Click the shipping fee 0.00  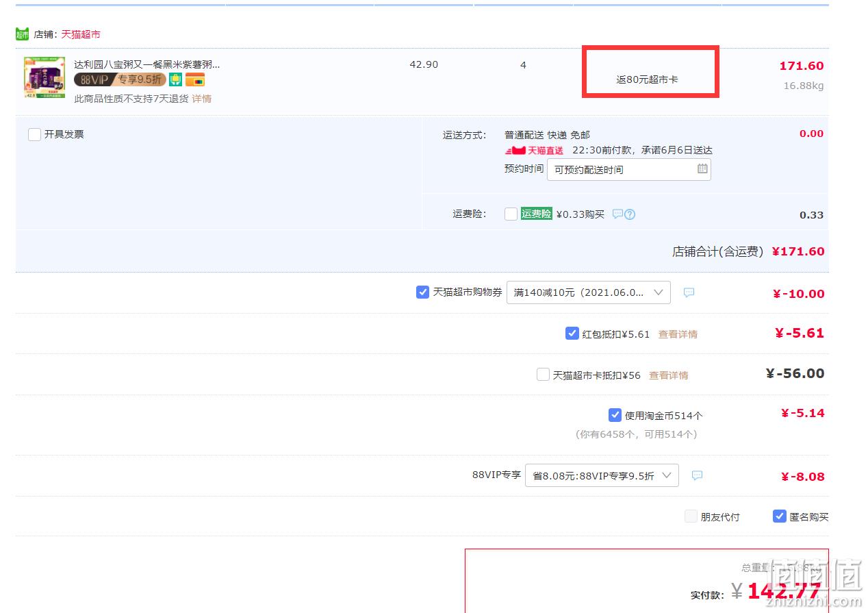tap(812, 134)
